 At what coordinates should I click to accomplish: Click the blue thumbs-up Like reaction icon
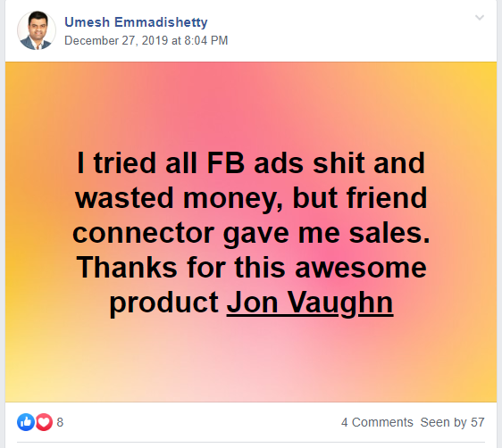[x=26, y=422]
